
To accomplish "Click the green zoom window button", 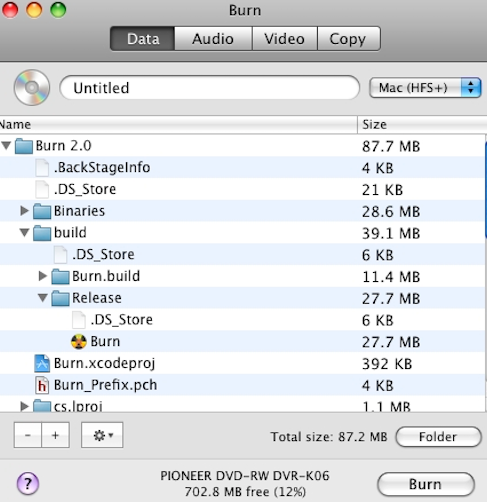I will pos(58,10).
